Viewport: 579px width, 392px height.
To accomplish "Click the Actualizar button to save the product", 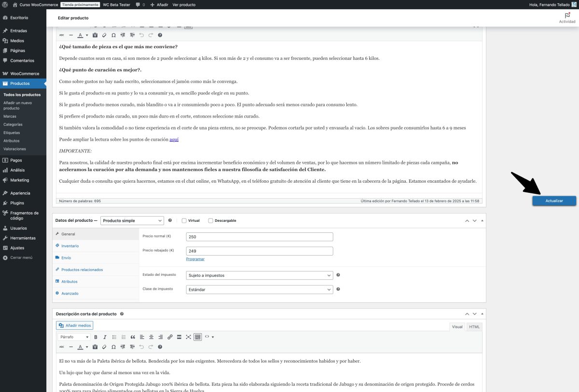I will pyautogui.click(x=554, y=201).
